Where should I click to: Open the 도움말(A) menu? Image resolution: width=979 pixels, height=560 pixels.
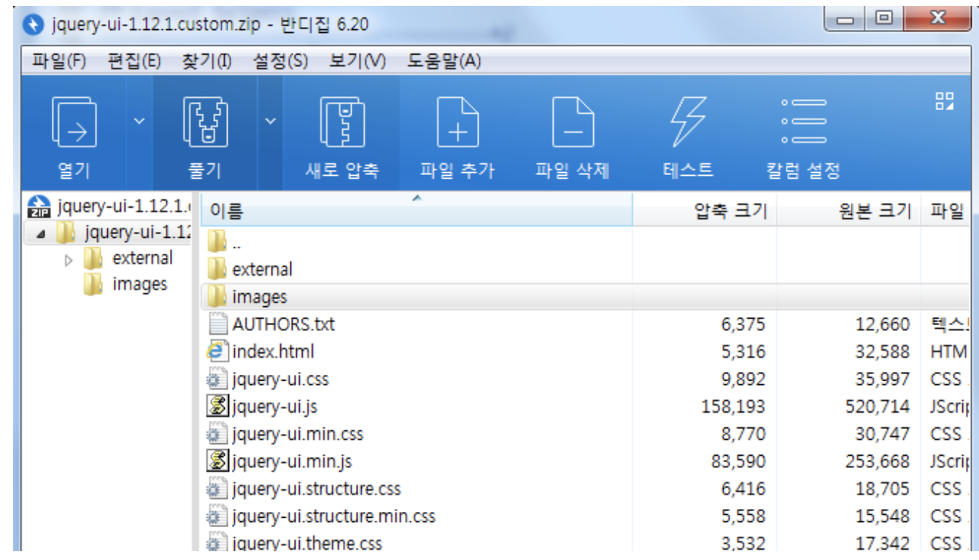pyautogui.click(x=444, y=61)
